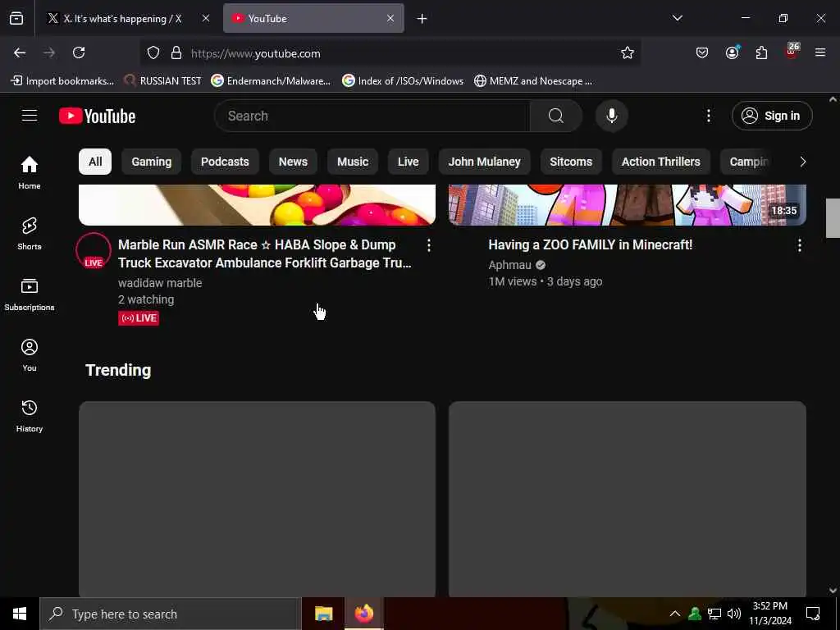
Task: Click the page vertical scrollbar thumb
Action: tap(833, 217)
